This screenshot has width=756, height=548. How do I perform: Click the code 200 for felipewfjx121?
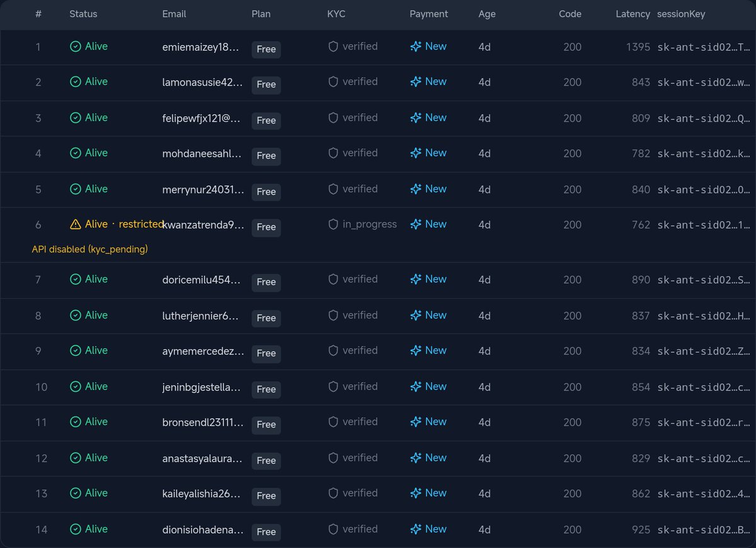(x=573, y=118)
